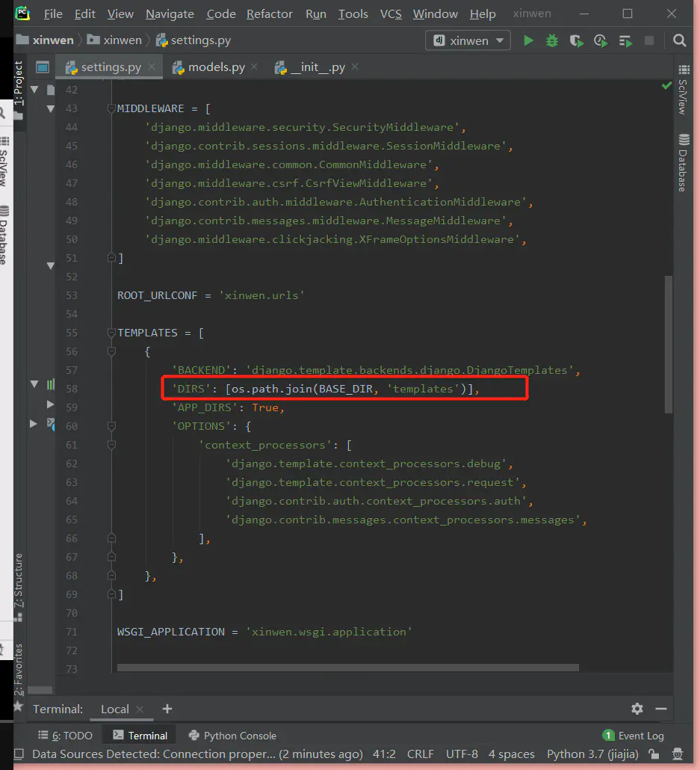Click the 4 spaces indent setting

point(511,754)
